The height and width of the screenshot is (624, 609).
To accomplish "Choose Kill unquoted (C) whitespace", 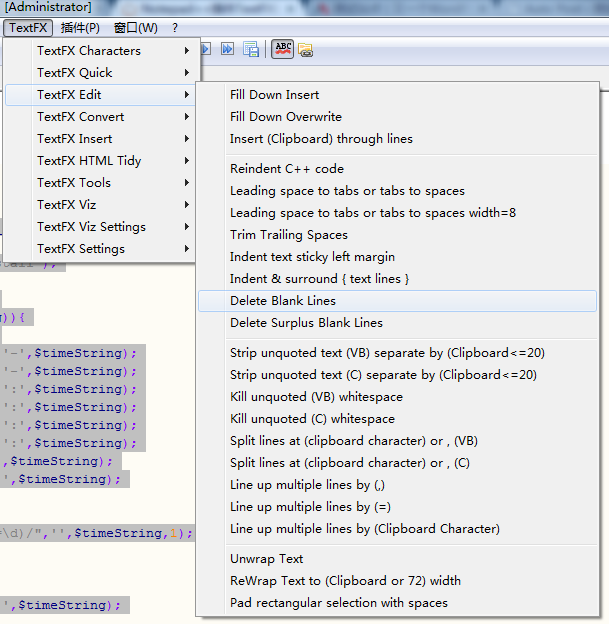I will click(397, 419).
